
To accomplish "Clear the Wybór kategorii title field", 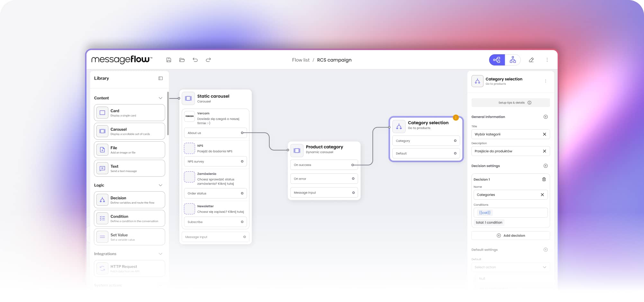I will [544, 134].
